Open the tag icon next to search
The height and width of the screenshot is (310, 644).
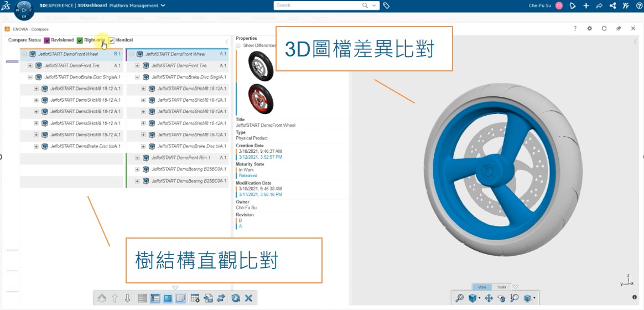pyautogui.click(x=386, y=6)
